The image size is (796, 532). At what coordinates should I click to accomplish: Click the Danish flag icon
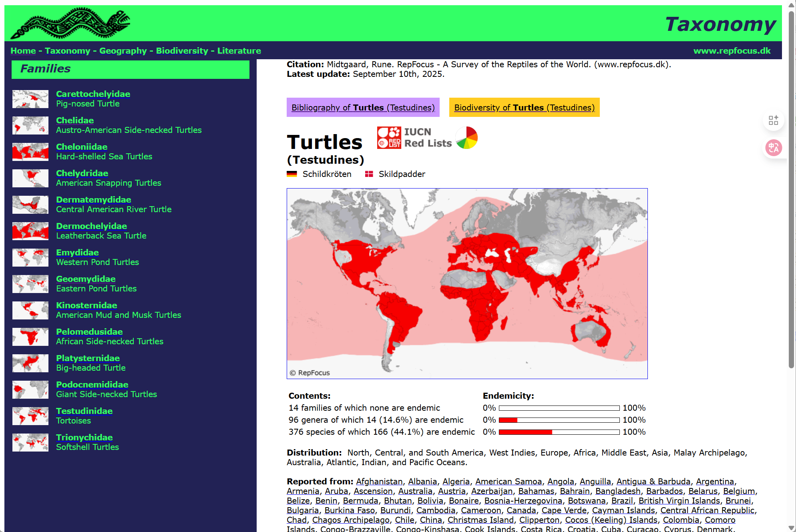click(369, 174)
